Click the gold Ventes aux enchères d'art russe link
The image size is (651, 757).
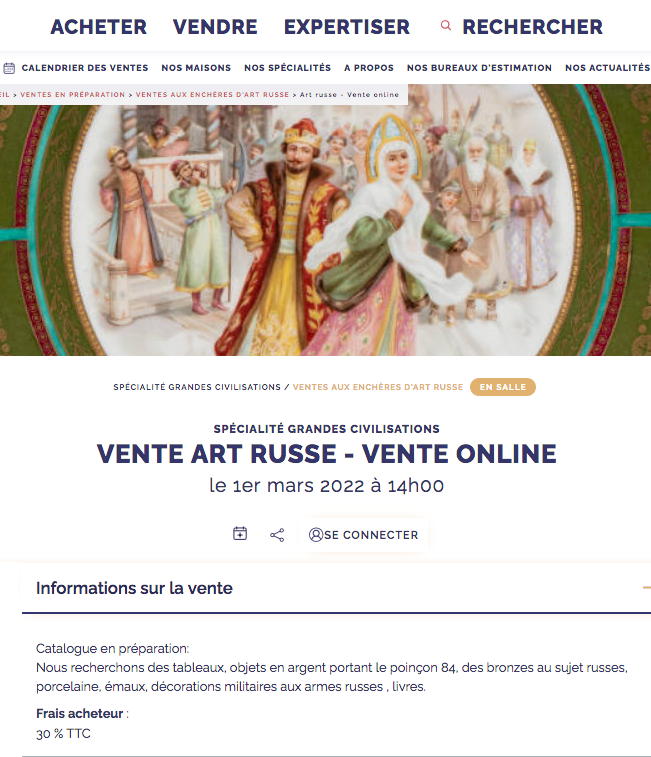(378, 387)
